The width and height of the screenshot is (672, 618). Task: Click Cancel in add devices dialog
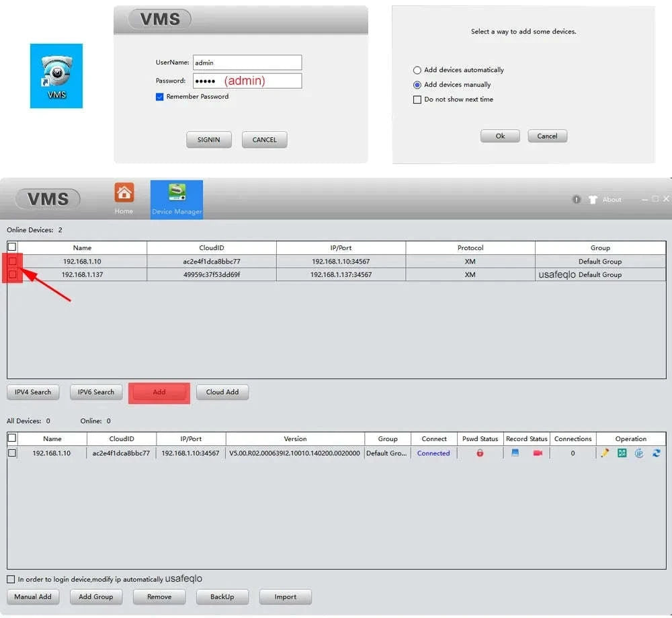(547, 136)
